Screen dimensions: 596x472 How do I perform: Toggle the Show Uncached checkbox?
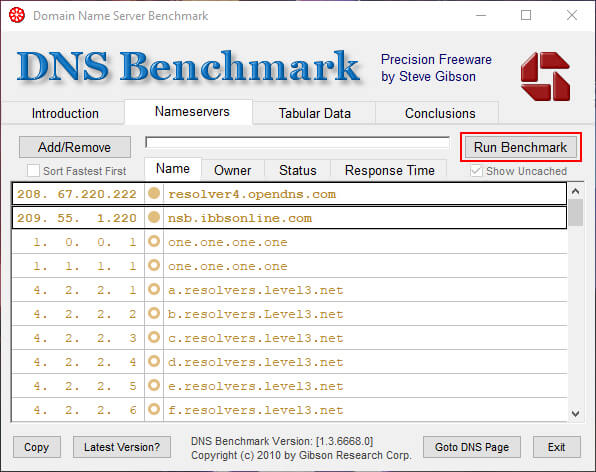click(476, 171)
